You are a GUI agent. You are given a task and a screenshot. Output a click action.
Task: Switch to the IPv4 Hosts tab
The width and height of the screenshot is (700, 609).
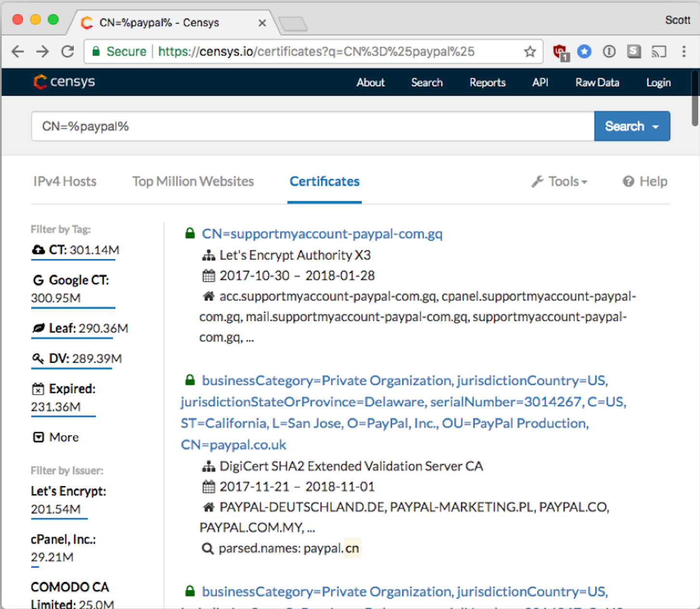(65, 182)
